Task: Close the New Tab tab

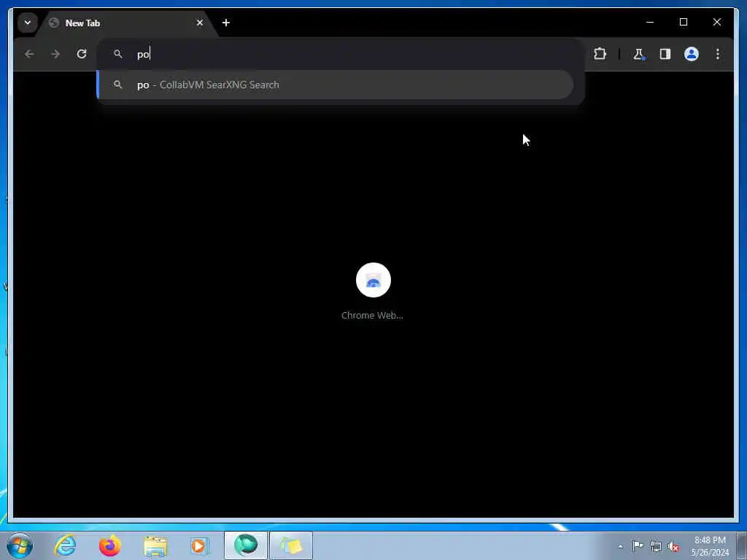Action: click(200, 23)
